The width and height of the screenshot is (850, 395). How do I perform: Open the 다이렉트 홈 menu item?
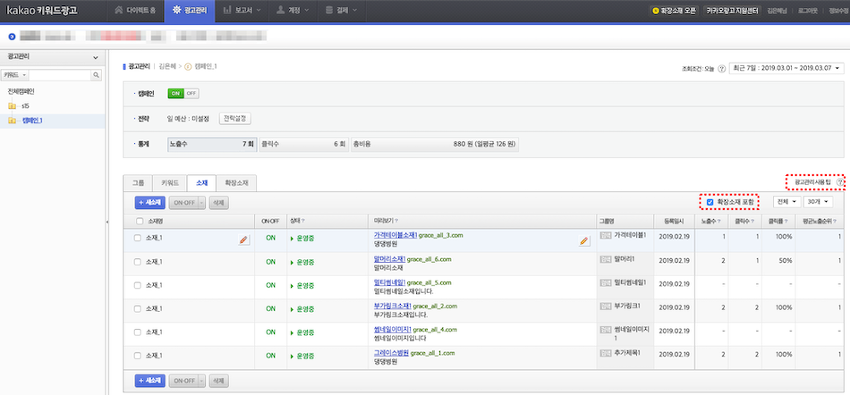coord(136,10)
